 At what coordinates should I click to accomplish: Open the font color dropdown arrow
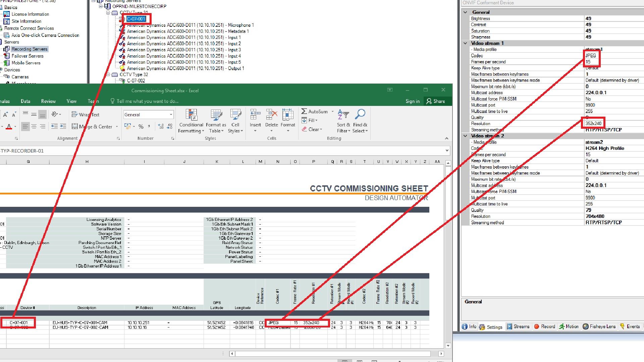tap(15, 127)
